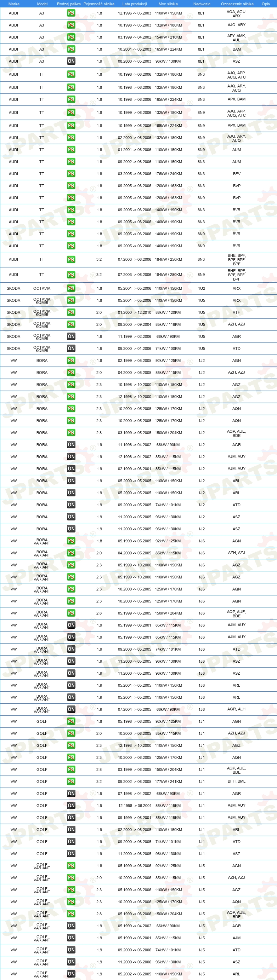Image resolution: width=277 pixels, height=980 pixels.
Task: Click petrol icon in Bora Variant 2.8 row
Action: tap(71, 613)
